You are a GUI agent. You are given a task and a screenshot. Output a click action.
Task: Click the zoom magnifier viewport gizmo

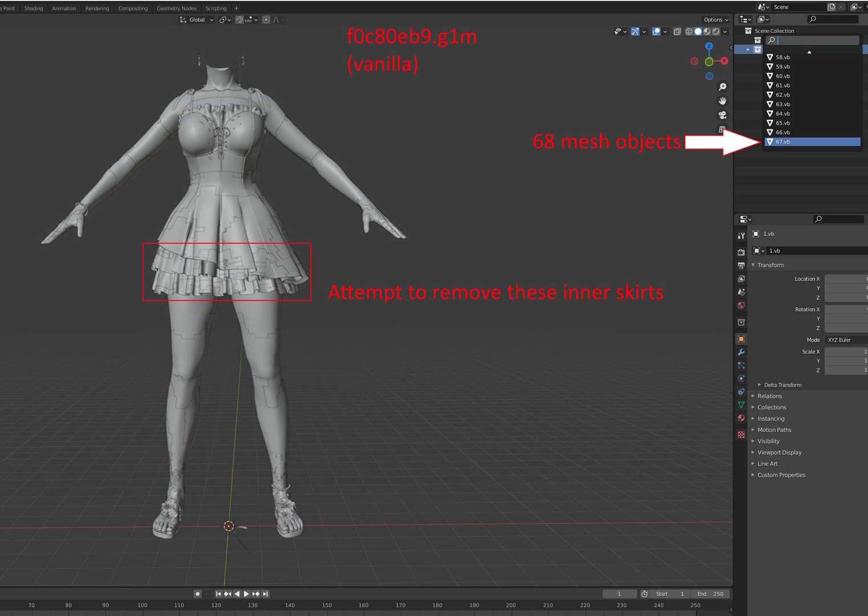722,87
